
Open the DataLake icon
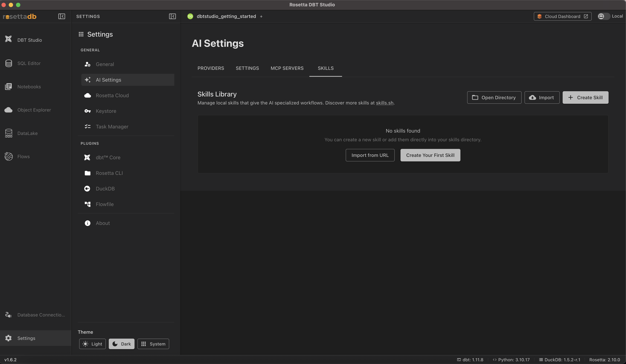click(9, 133)
